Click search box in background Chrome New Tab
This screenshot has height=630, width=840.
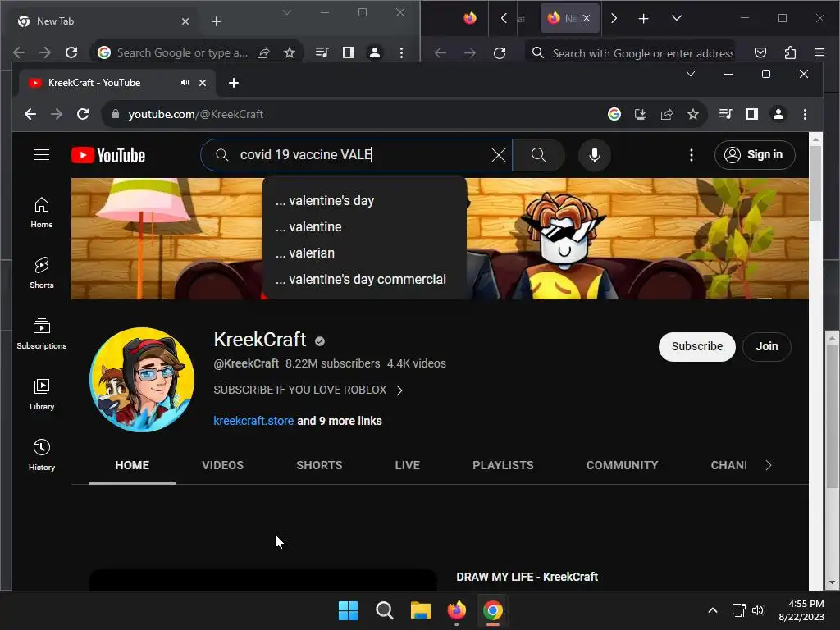[x=182, y=52]
